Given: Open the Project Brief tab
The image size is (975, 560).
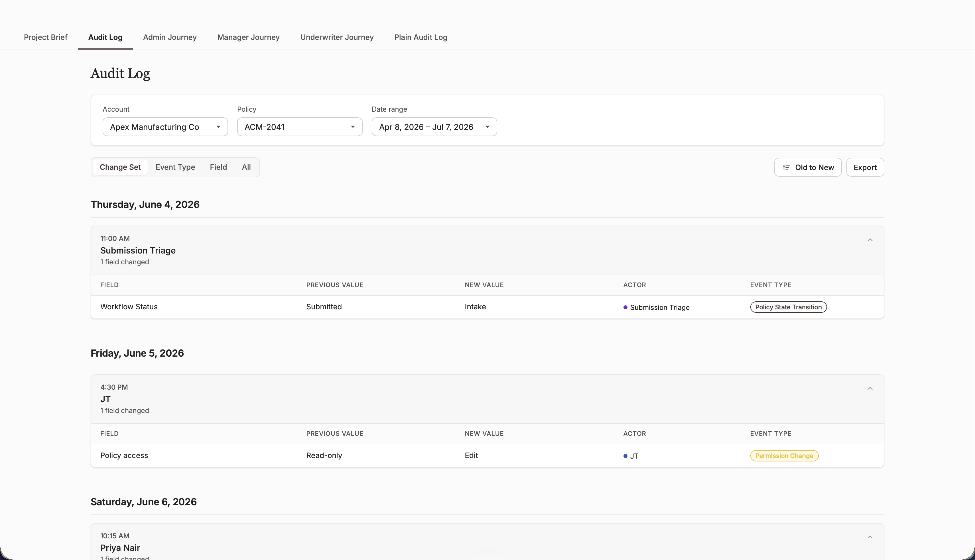Looking at the screenshot, I should click(45, 37).
